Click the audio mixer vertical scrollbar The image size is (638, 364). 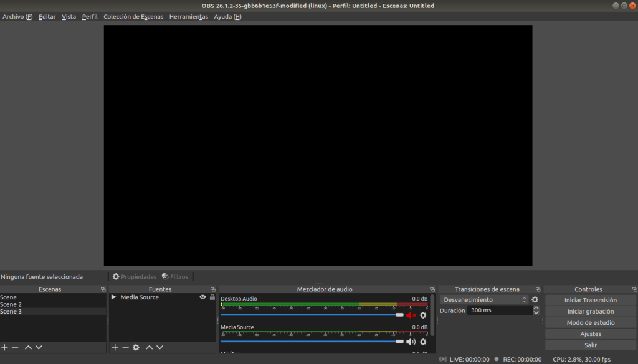coord(432,315)
